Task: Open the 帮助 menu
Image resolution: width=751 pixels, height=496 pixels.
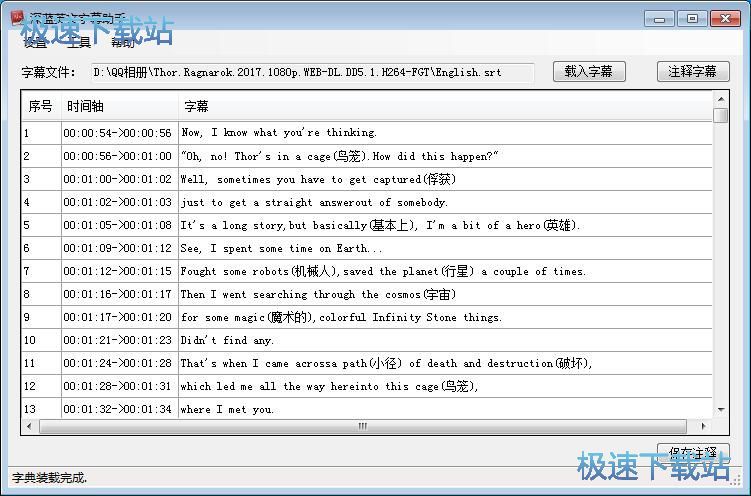Action: click(x=123, y=43)
